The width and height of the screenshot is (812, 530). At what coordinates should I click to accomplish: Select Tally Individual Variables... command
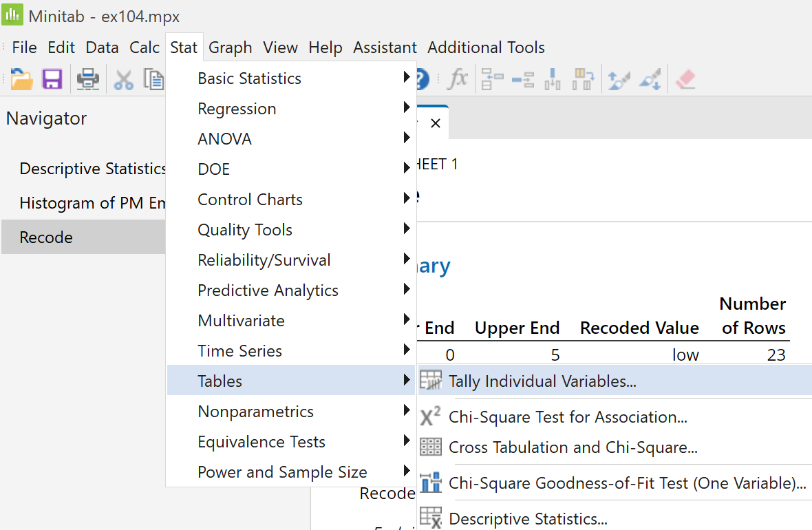[x=615, y=381]
